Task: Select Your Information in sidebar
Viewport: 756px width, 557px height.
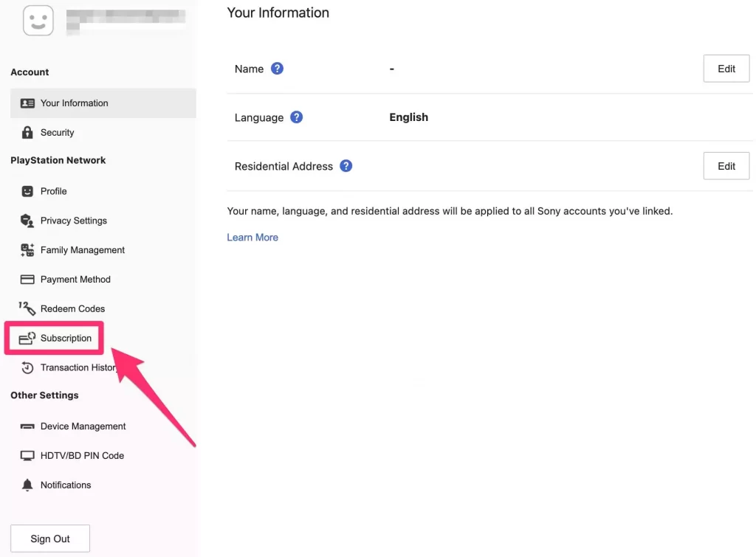Action: (74, 103)
